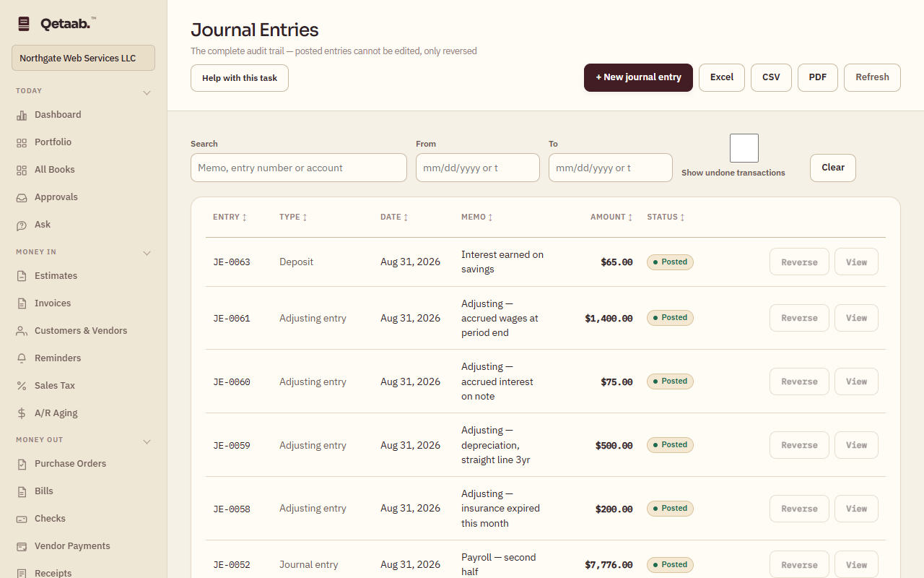Click the Qetaab book logo icon

point(24,24)
